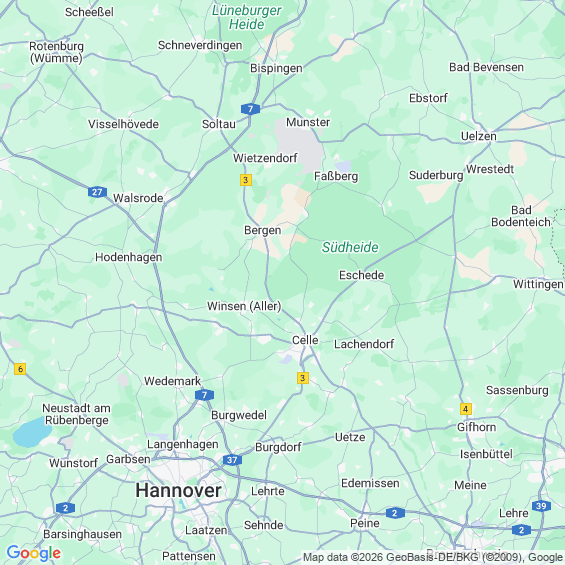Click the yellow B4 road marker above Gifhorn
This screenshot has height=565, width=565.
pyautogui.click(x=466, y=409)
